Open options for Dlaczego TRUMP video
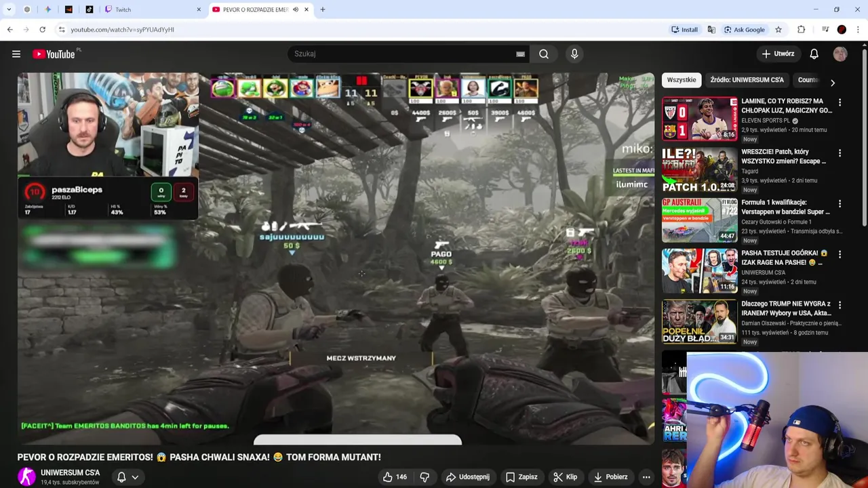 pyautogui.click(x=840, y=305)
